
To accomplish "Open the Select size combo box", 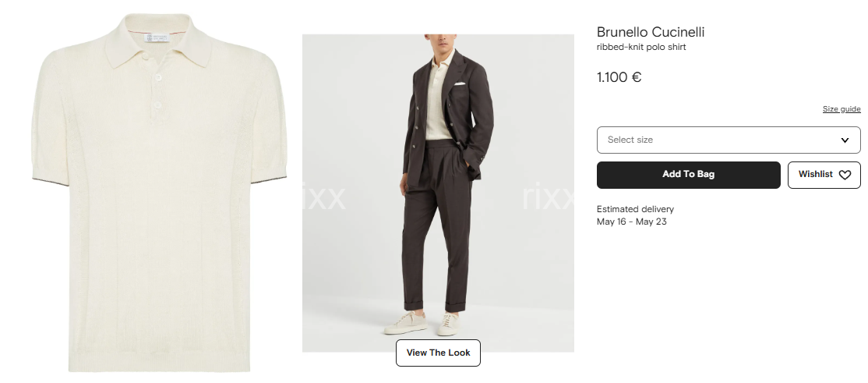I will 729,140.
